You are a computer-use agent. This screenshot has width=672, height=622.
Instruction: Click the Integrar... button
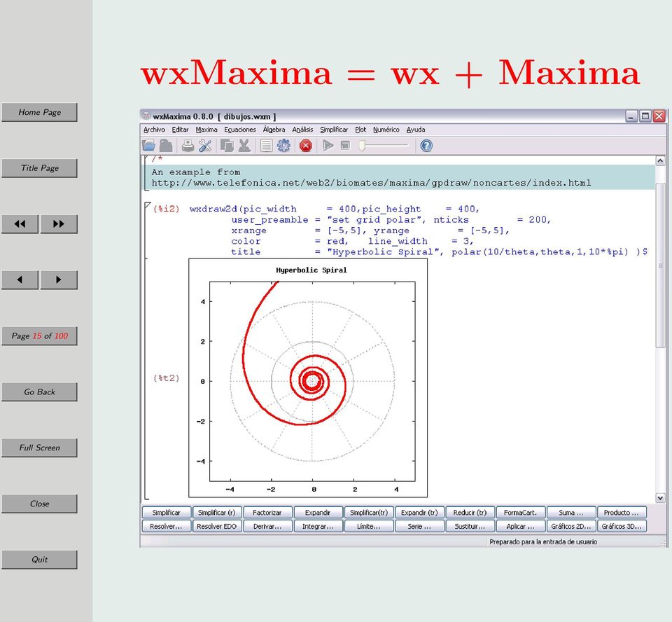pos(318,526)
